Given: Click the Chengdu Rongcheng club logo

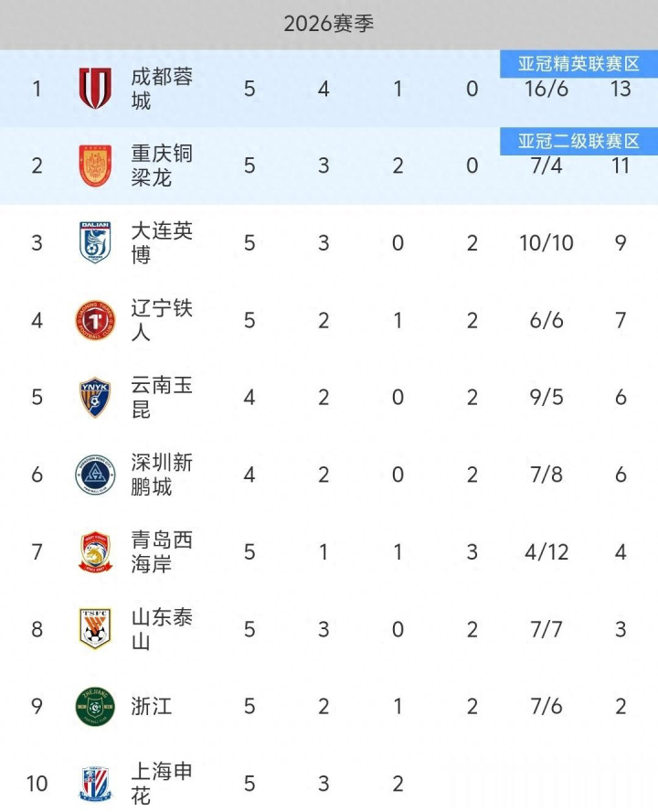Looking at the screenshot, I should click(95, 89).
